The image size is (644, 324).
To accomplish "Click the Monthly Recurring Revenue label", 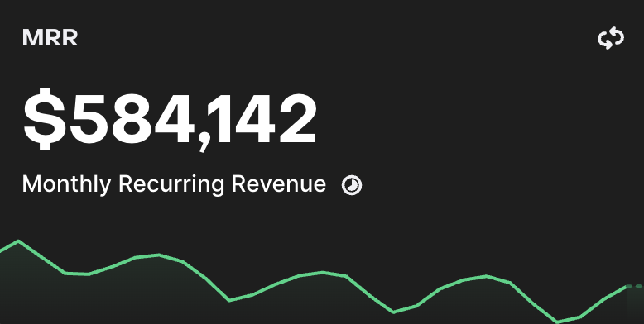I will (174, 183).
